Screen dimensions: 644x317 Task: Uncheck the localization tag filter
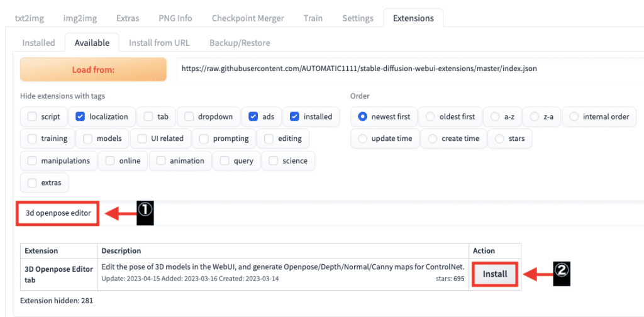[x=80, y=116]
